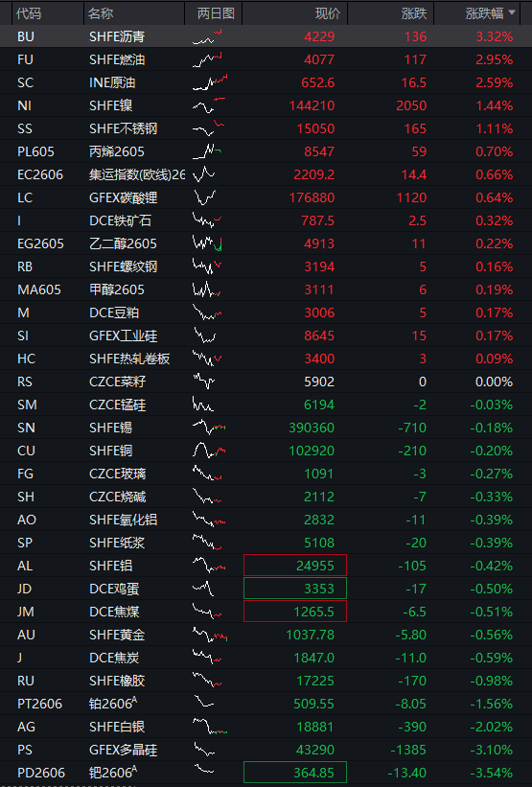Select the boxed DCE鸡蛋 price 3353
This screenshot has width=532, height=787.
click(295, 589)
